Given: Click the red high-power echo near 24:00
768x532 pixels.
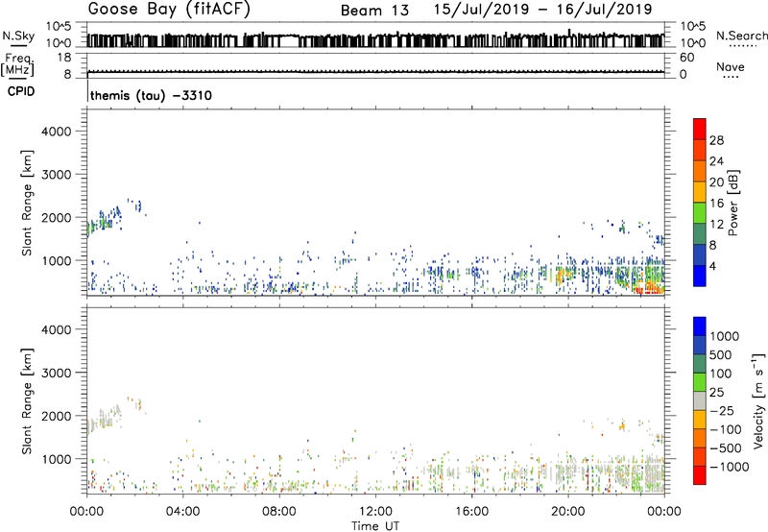Looking at the screenshot, I should click(x=649, y=288).
